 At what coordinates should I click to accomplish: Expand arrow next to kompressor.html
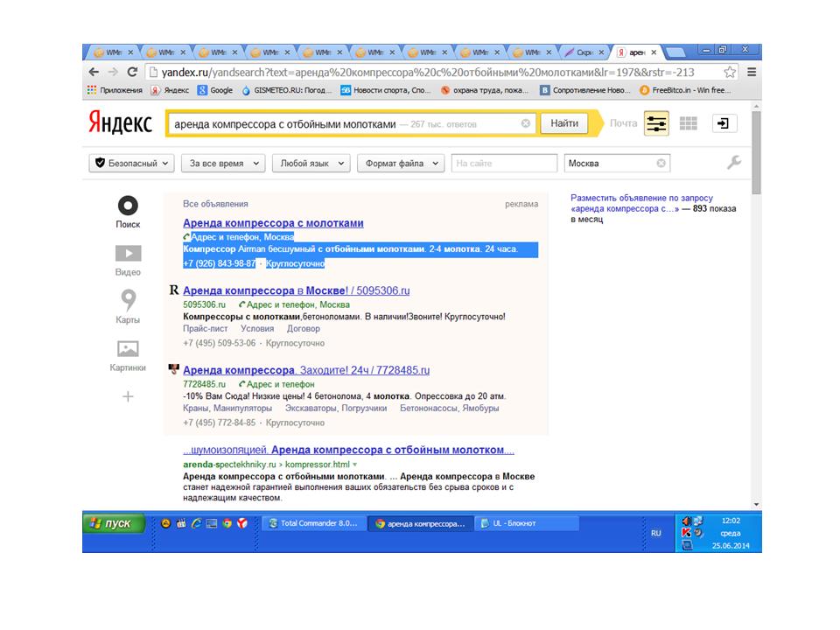tap(354, 465)
